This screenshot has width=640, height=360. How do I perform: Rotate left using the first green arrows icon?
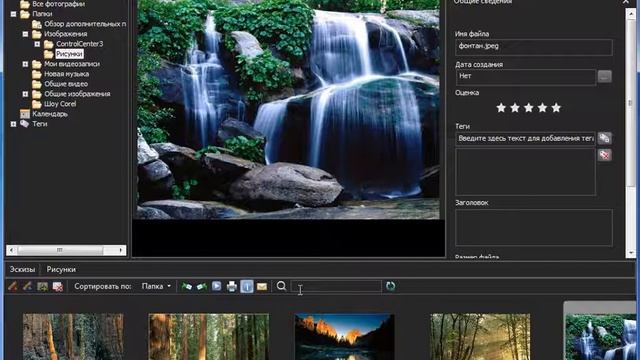[187, 287]
